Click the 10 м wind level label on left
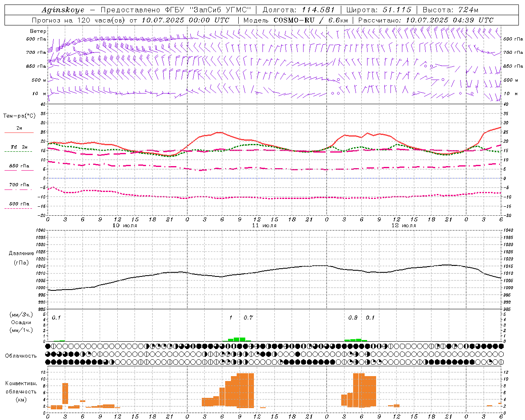 click(x=39, y=94)
